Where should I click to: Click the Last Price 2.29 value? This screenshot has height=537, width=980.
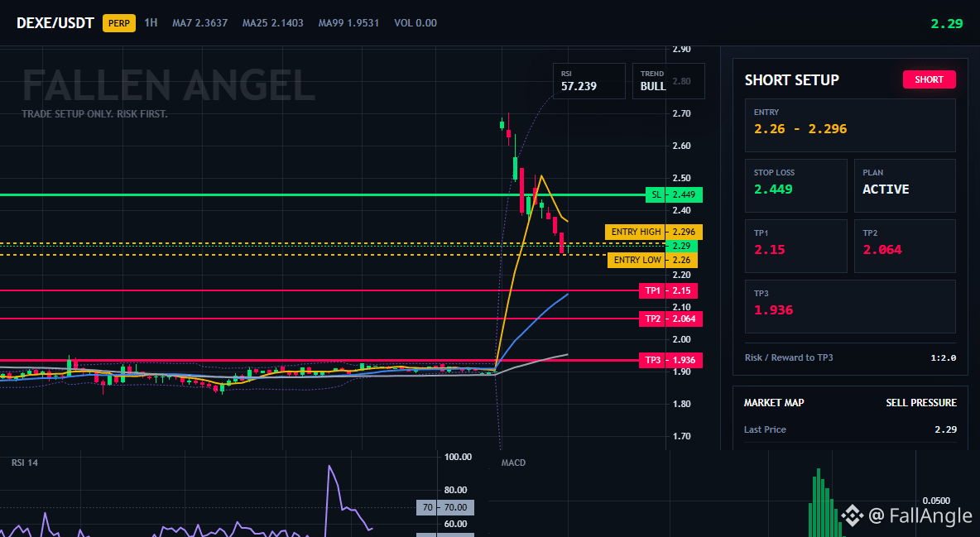(945, 429)
